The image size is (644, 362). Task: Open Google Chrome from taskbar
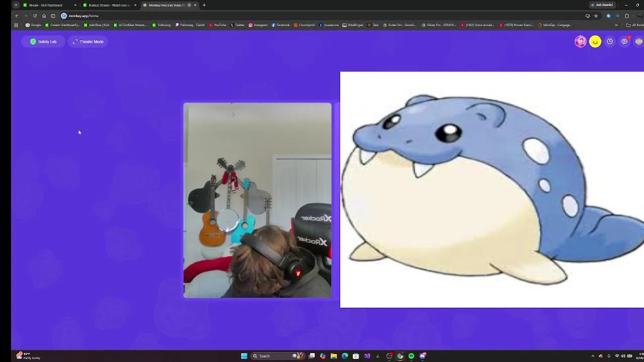pyautogui.click(x=400, y=356)
